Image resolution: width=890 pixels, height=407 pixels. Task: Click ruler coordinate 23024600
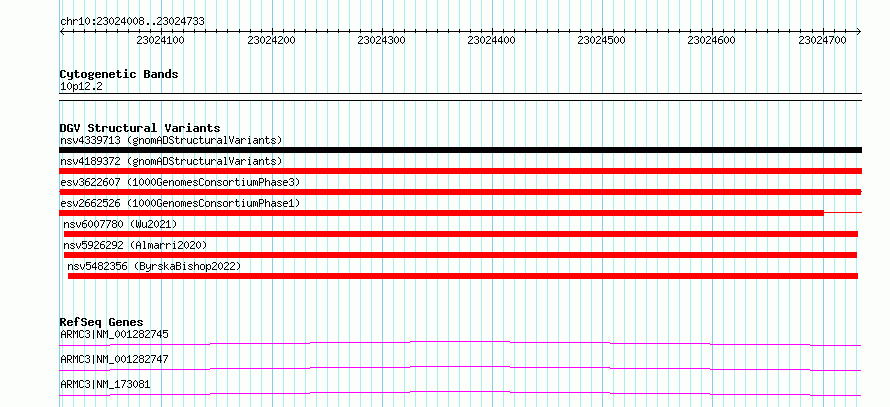coord(711,40)
